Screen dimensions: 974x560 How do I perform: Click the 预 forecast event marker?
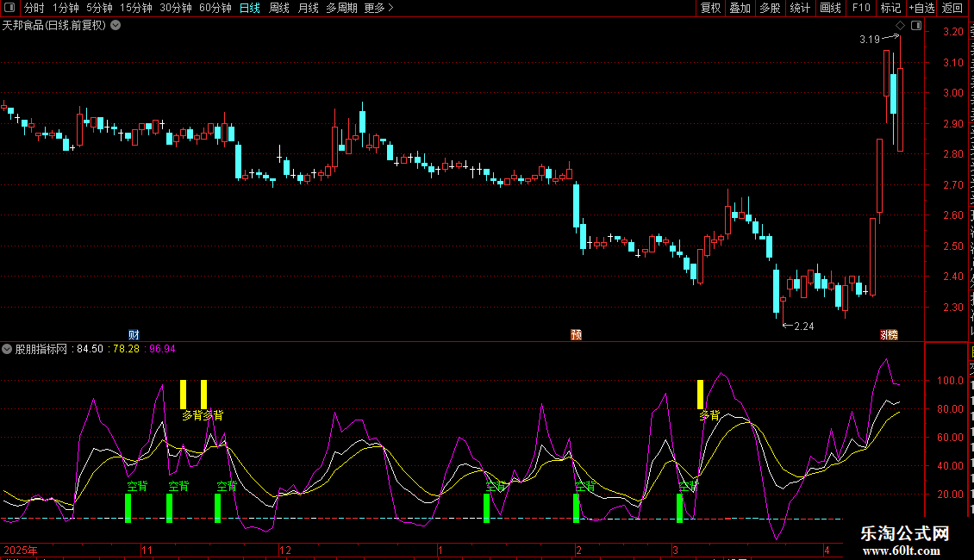coord(577,334)
